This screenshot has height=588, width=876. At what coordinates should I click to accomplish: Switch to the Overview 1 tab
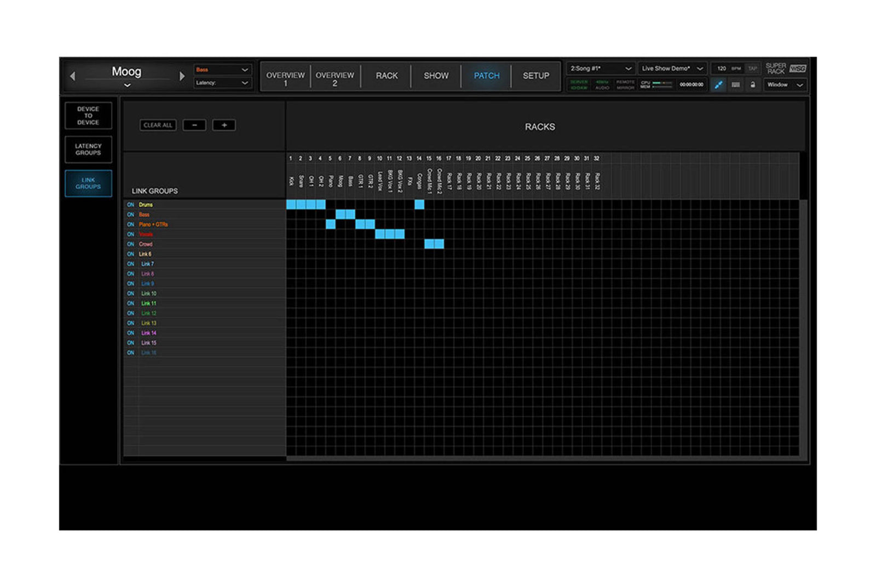(285, 77)
